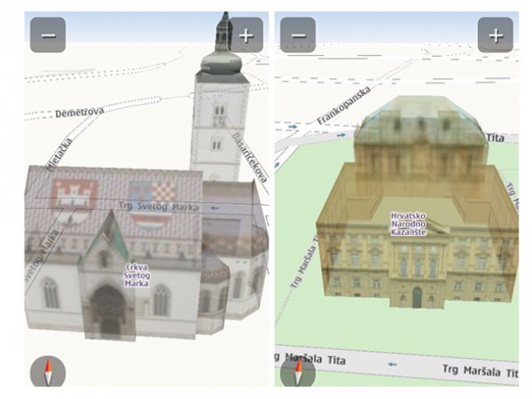Tap the Trg Svetog Marka label
The height and width of the screenshot is (399, 532).
point(159,207)
